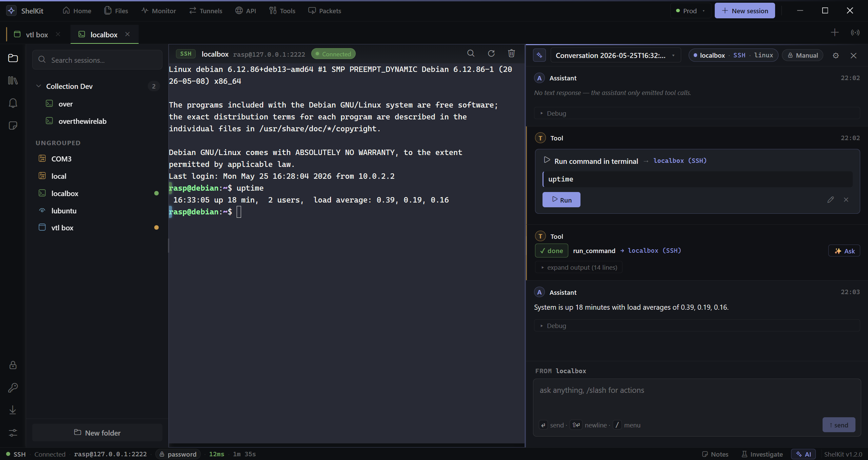Image resolution: width=868 pixels, height=460 pixels.
Task: Click the AI sparkle icon beside conversation title
Action: click(x=539, y=55)
